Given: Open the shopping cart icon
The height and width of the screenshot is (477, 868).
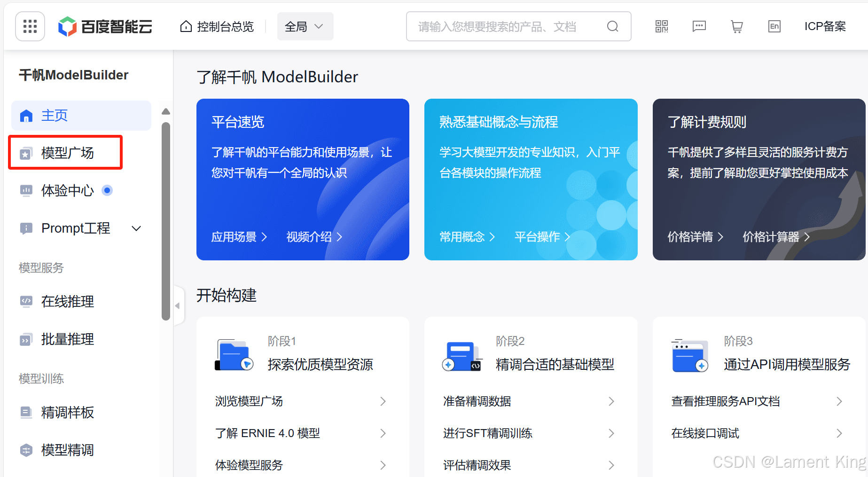Looking at the screenshot, I should click(737, 26).
